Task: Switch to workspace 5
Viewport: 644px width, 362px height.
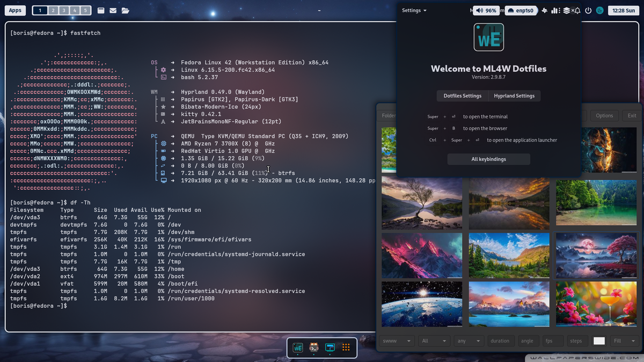Action: [x=86, y=10]
